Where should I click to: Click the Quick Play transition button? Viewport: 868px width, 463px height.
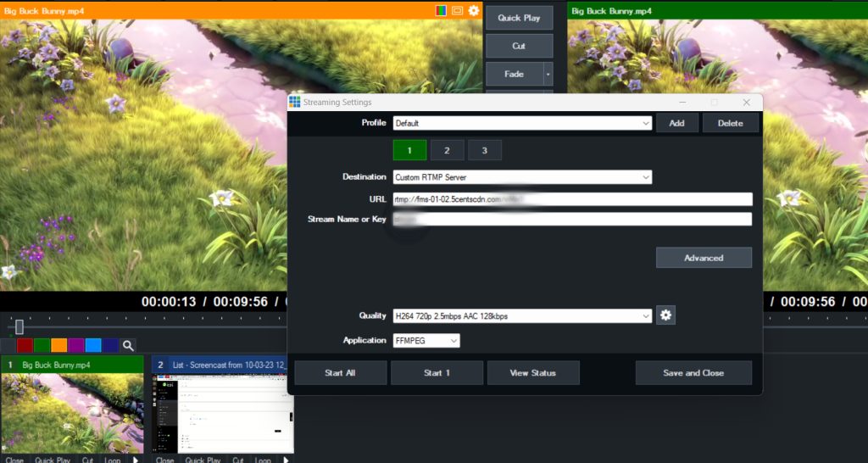(x=519, y=18)
